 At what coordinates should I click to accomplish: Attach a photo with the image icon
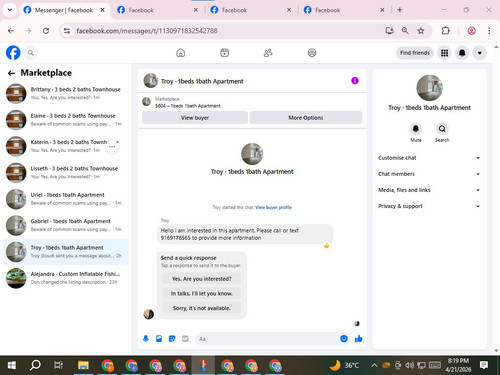coord(159,339)
